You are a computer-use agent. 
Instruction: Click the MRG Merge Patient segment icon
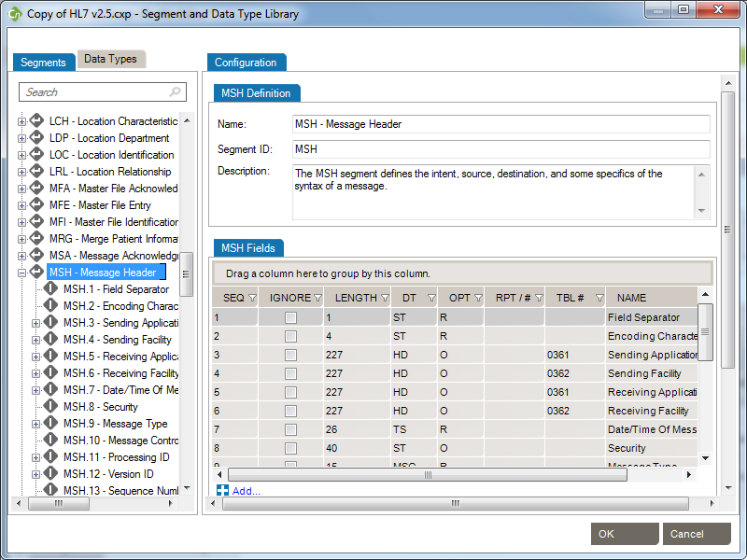pos(36,238)
